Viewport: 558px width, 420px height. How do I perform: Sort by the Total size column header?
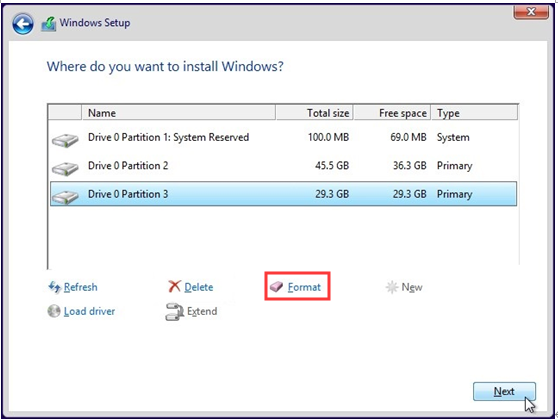coord(315,113)
